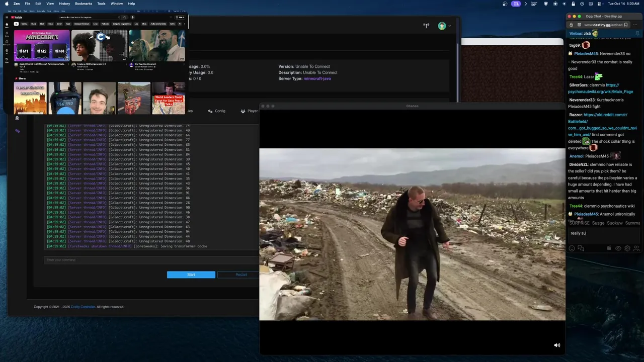Focus the 'Enter your command' console field
Viewport: 644px width, 362px height.
[x=151, y=260]
